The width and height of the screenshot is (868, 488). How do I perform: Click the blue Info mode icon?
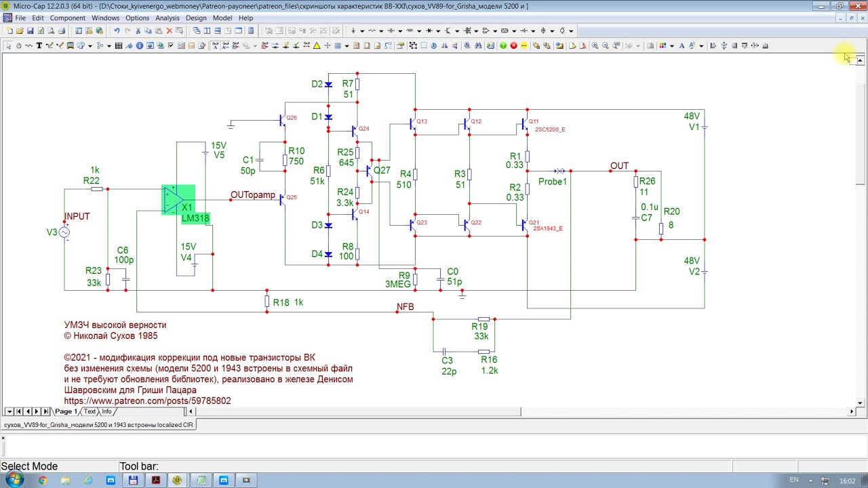click(x=139, y=45)
